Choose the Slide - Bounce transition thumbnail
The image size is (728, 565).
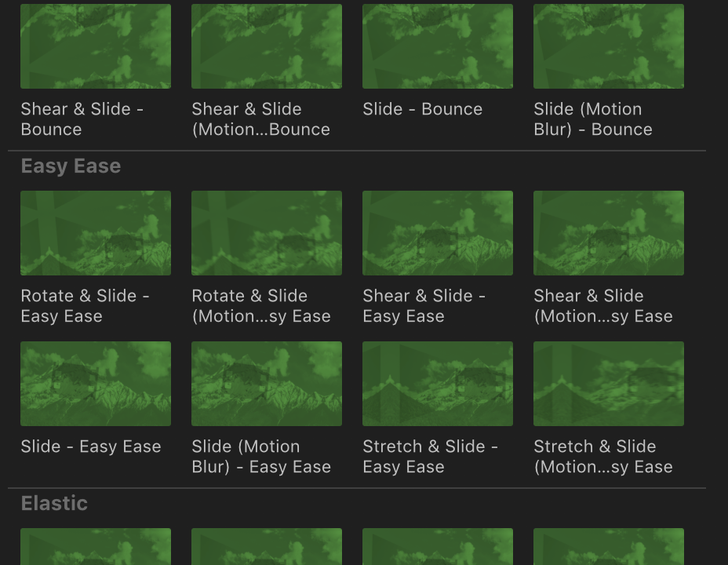(x=438, y=46)
